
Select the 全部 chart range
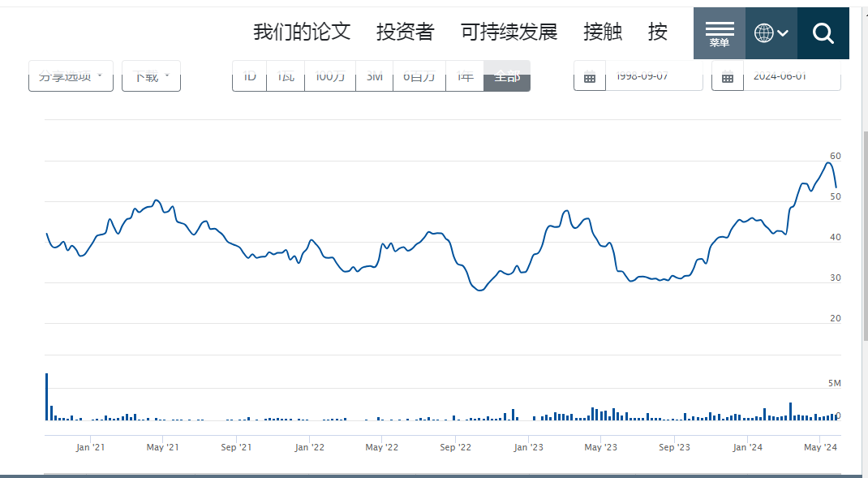click(507, 76)
